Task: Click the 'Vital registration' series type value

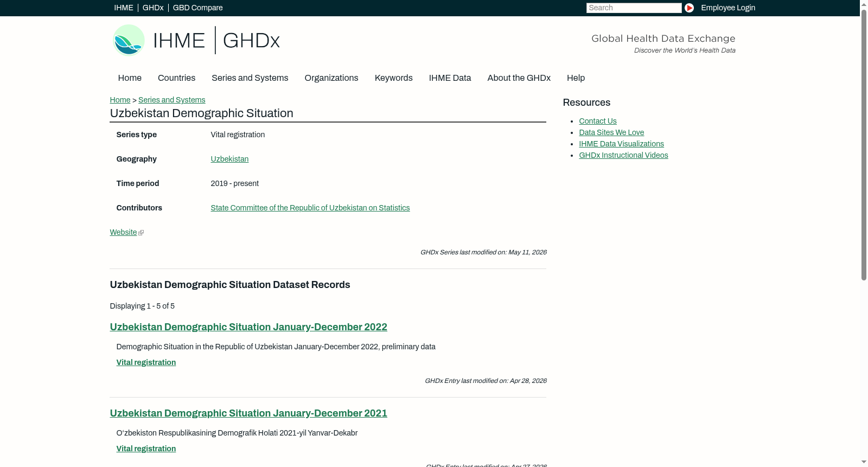Action: (238, 135)
